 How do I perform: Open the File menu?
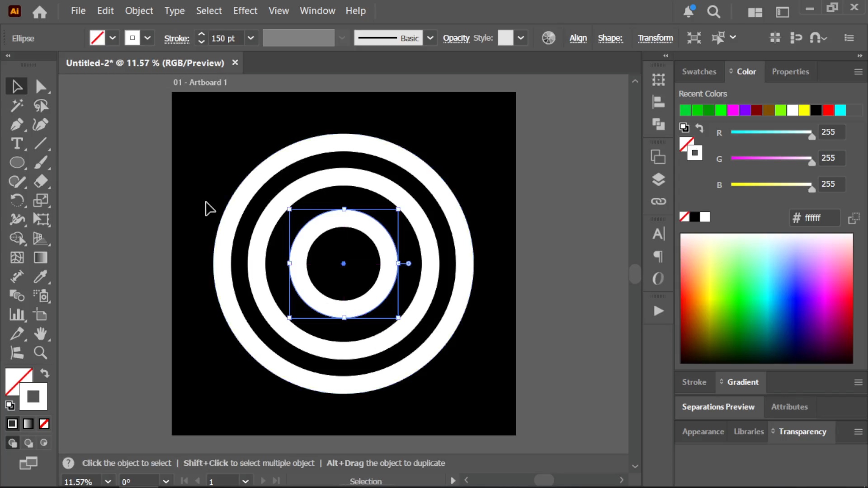pos(78,11)
